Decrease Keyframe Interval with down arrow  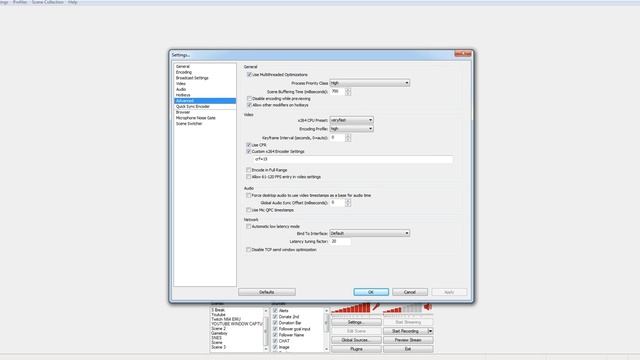click(x=348, y=140)
